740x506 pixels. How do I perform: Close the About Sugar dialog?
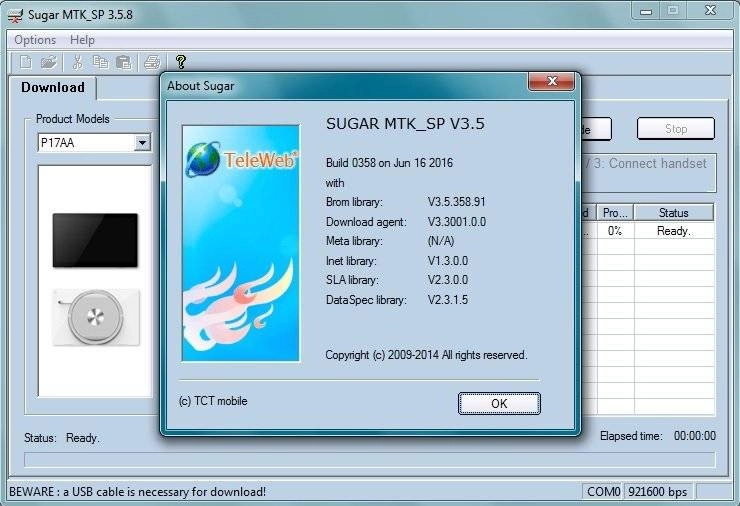551,81
